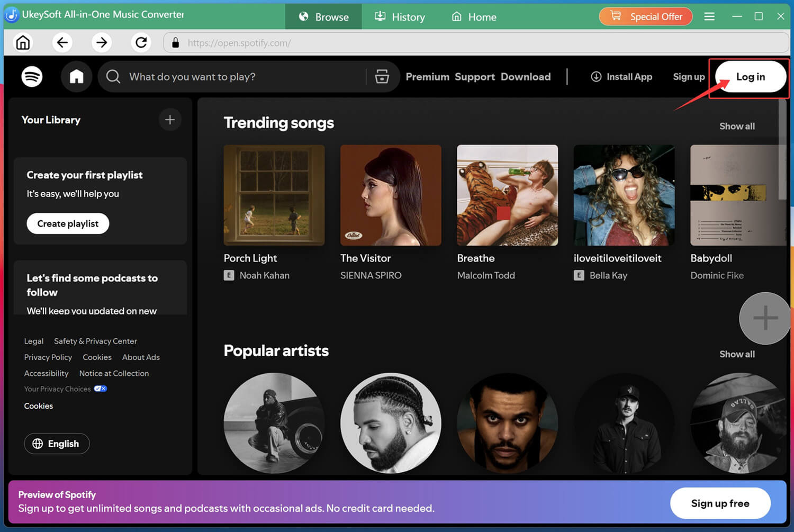Image resolution: width=794 pixels, height=532 pixels.
Task: Switch to the History tab
Action: 400,16
